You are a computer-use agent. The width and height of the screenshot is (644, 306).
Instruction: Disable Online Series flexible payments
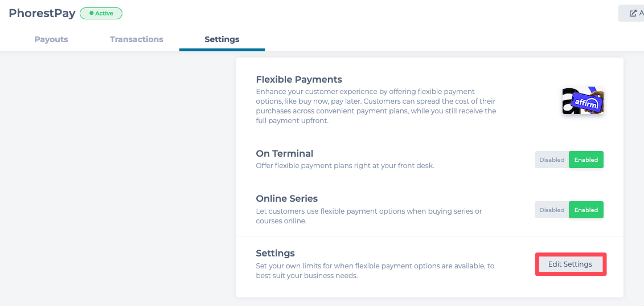click(552, 210)
